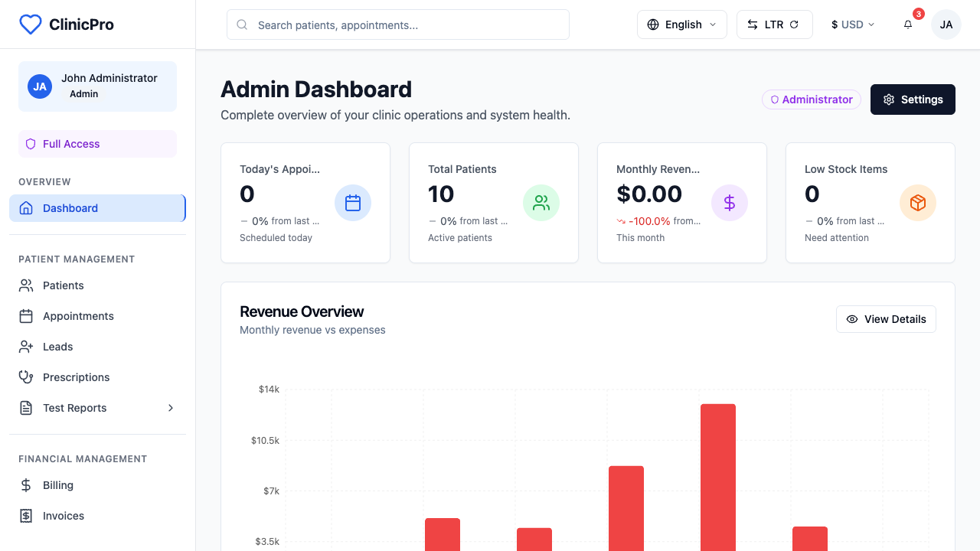Viewport: 980px width, 551px height.
Task: Open Leads in the sidebar
Action: pyautogui.click(x=97, y=347)
